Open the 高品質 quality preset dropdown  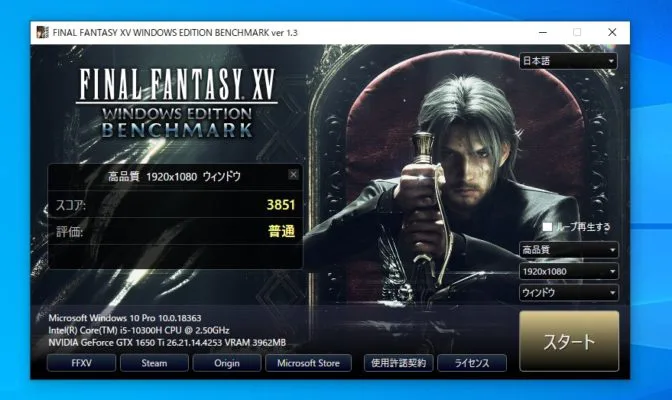tap(568, 250)
